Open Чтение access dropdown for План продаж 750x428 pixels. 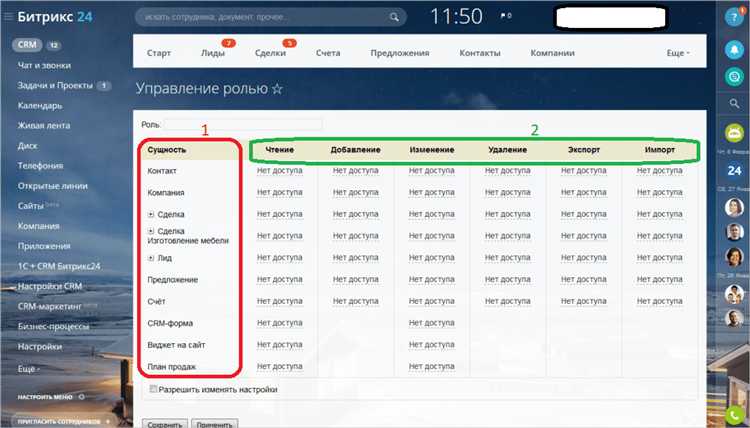coord(280,366)
